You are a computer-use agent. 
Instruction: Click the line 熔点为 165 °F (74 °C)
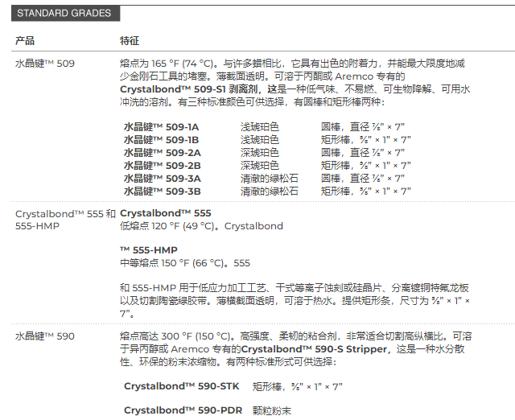point(292,64)
